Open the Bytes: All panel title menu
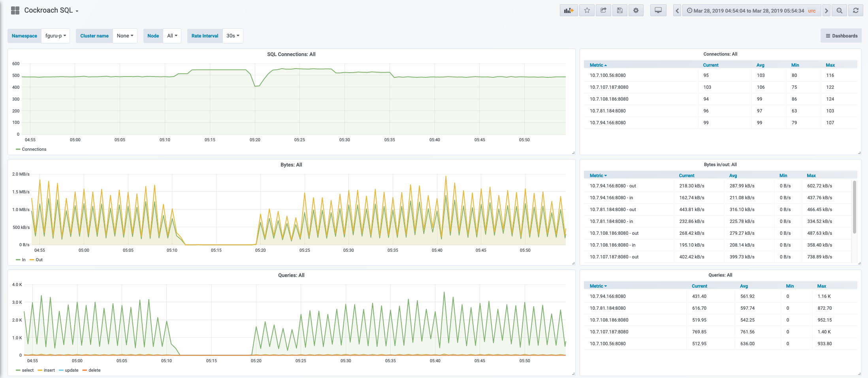This screenshot has width=868, height=378. point(291,165)
